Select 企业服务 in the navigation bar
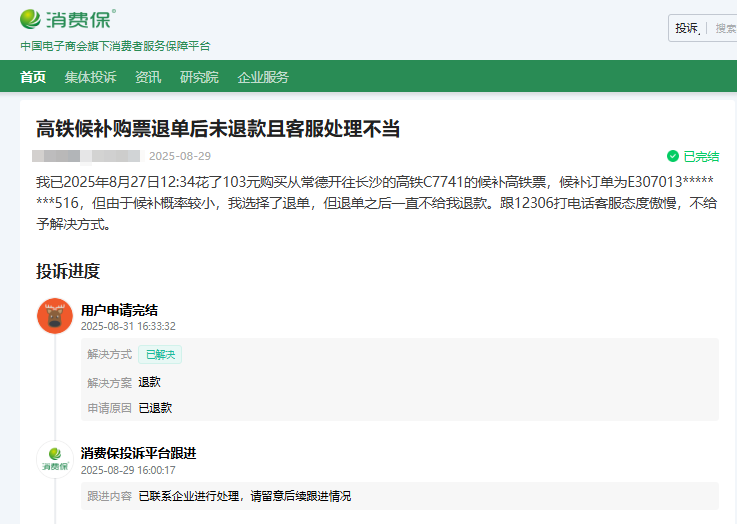 click(x=263, y=77)
